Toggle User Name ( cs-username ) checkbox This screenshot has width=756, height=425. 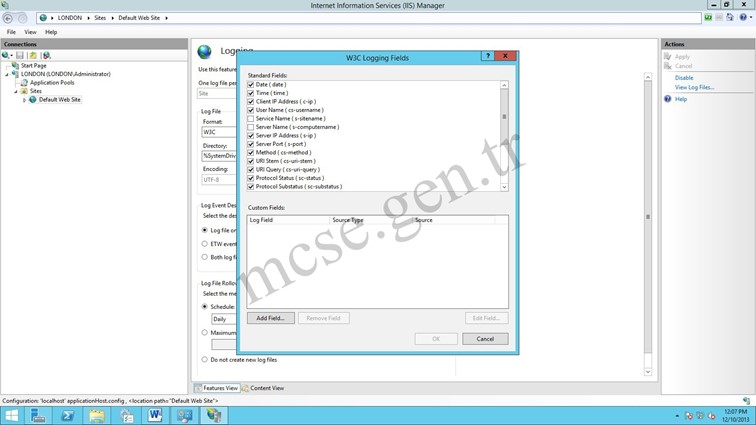pyautogui.click(x=251, y=110)
